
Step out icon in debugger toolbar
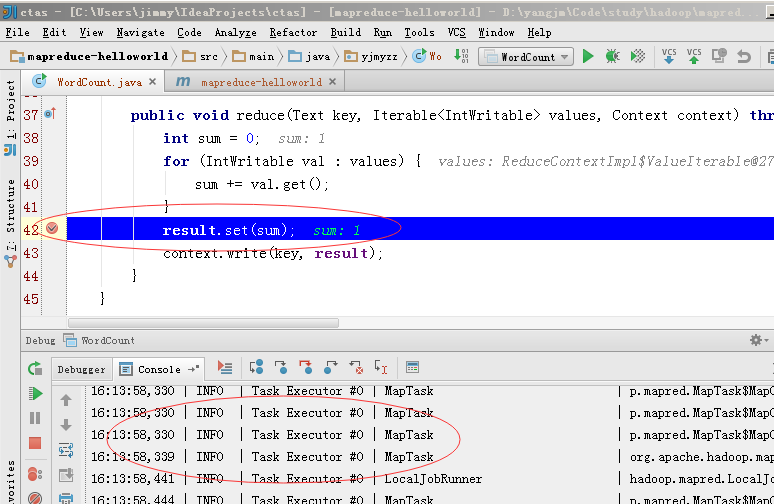pyautogui.click(x=330, y=367)
